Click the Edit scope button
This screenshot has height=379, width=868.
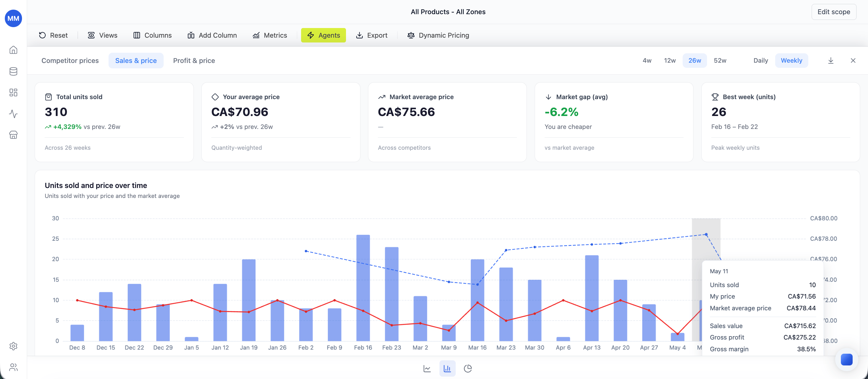834,12
